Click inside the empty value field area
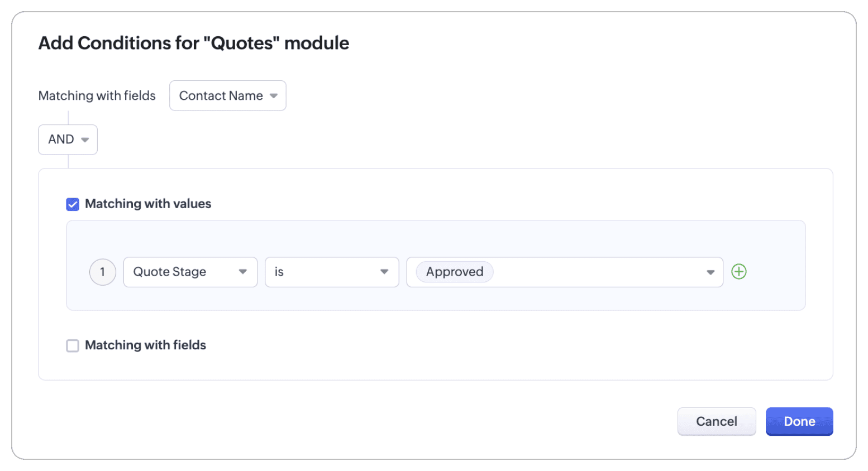Viewport: 868px width, 471px height. [x=598, y=272]
